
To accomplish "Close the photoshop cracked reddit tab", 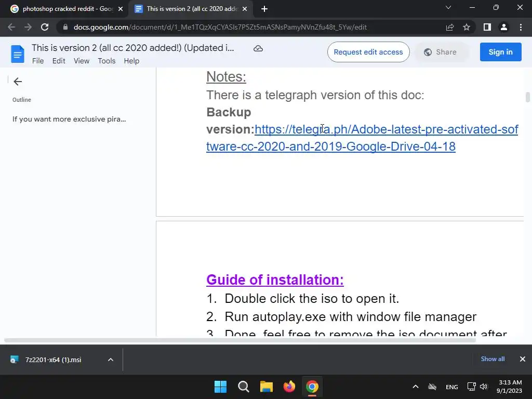I will point(121,9).
